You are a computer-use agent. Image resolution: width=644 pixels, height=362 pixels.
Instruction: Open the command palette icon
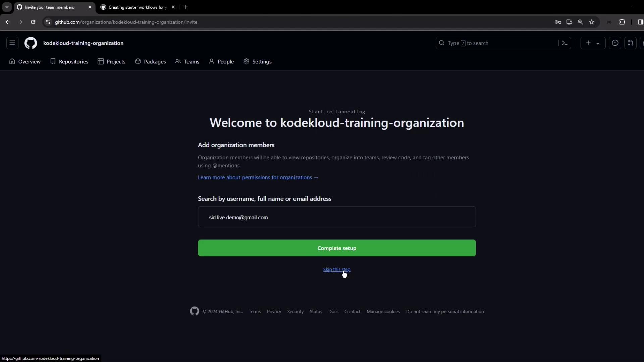coord(565,43)
